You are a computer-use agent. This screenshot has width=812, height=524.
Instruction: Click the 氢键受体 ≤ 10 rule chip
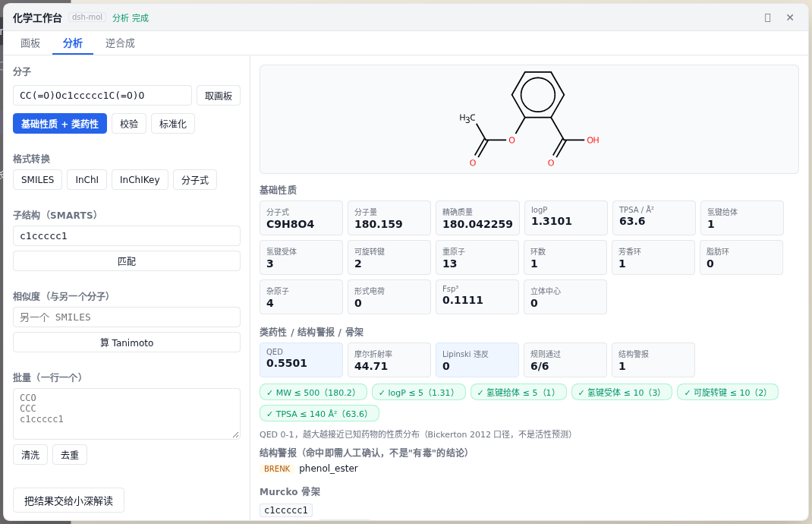[622, 393]
